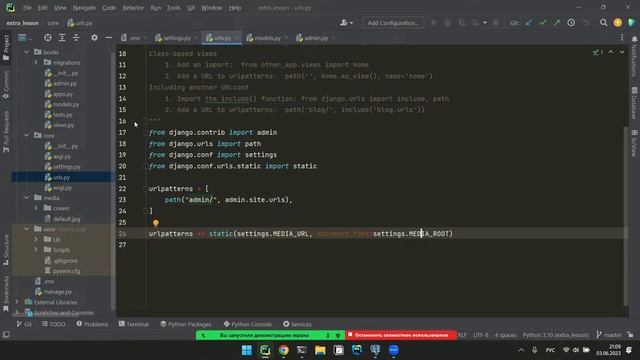Click the Debug bug icon
Screen dimensions: 640x360
coord(448,23)
